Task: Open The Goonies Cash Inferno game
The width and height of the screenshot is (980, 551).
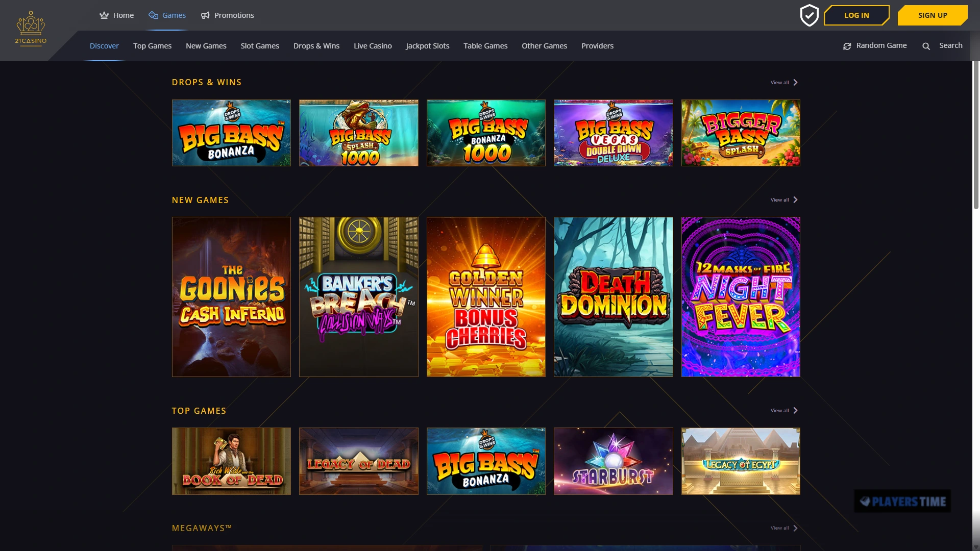Action: tap(231, 297)
